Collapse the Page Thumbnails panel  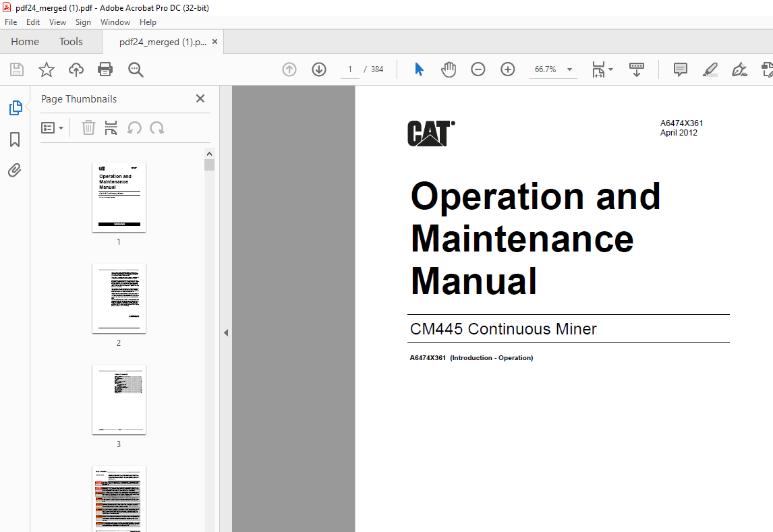[x=200, y=98]
